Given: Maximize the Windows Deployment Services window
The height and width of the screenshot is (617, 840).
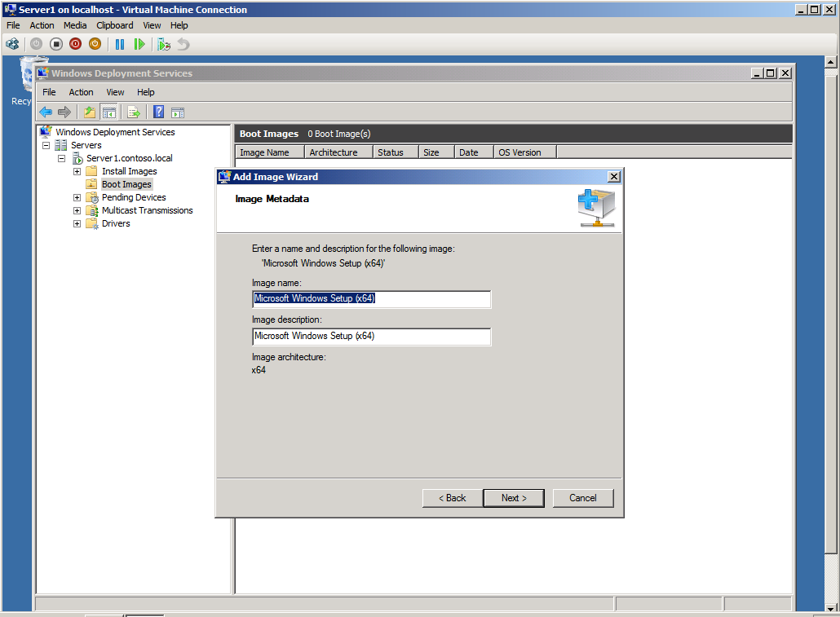Looking at the screenshot, I should click(x=771, y=73).
